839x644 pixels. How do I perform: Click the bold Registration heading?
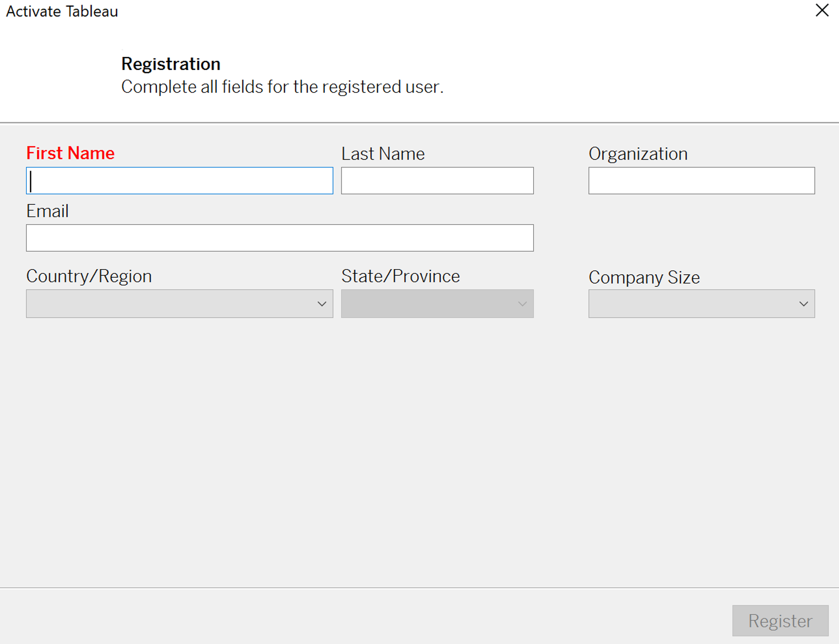(171, 64)
